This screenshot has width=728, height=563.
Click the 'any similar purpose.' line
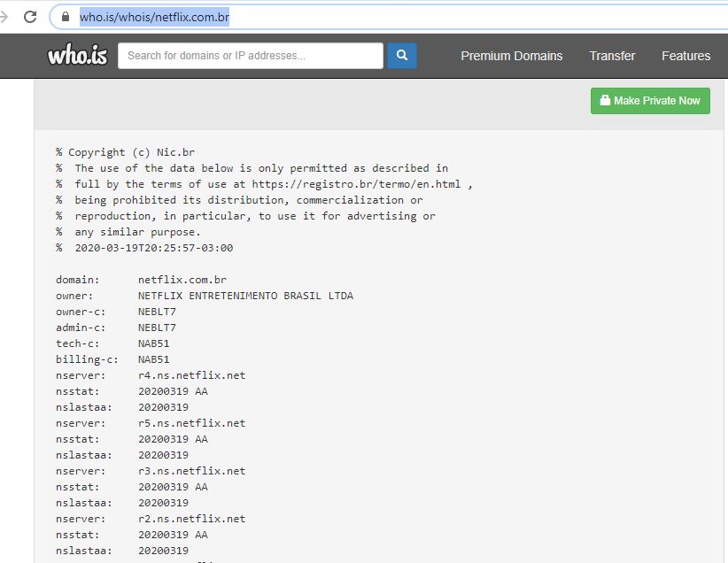128,232
